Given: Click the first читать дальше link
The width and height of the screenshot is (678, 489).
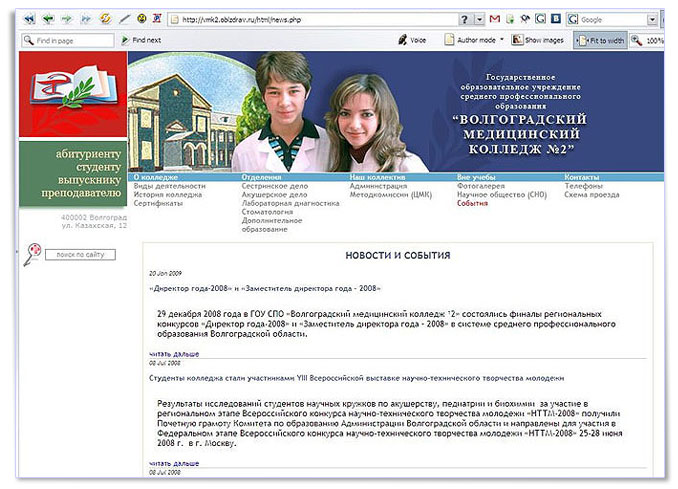Looking at the screenshot, I should click(x=174, y=353).
